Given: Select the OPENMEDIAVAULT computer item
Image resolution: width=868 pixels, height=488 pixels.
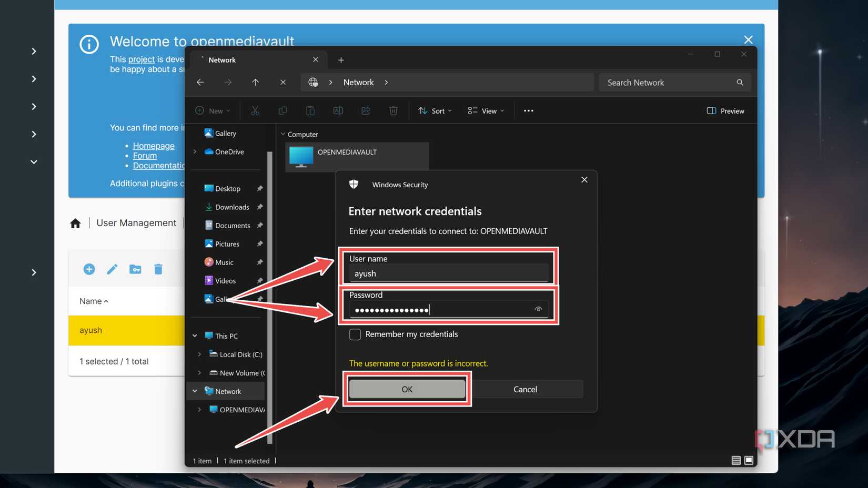Looking at the screenshot, I should pos(357,157).
